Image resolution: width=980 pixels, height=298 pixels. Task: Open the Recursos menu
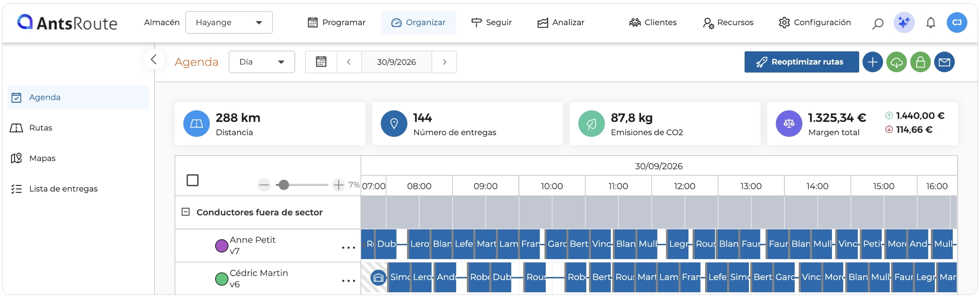(728, 22)
